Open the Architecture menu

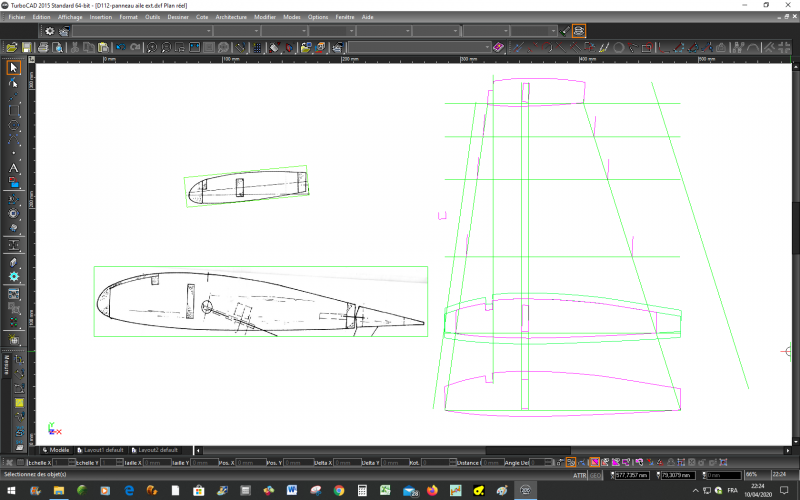[231, 17]
